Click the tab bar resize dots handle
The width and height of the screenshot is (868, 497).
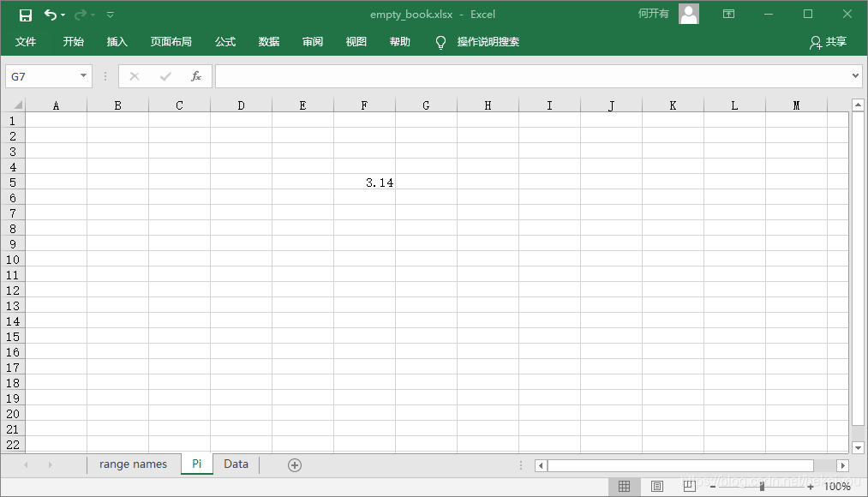521,465
